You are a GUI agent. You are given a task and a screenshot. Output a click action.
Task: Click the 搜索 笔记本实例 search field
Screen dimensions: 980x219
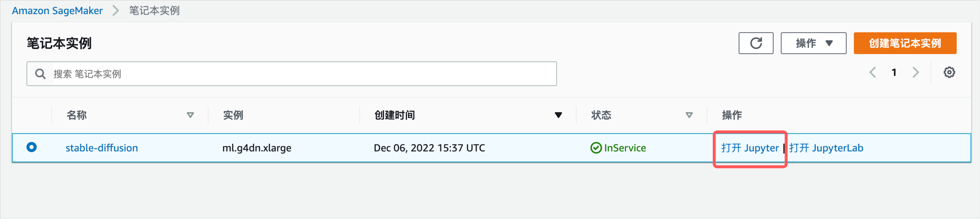(x=291, y=74)
